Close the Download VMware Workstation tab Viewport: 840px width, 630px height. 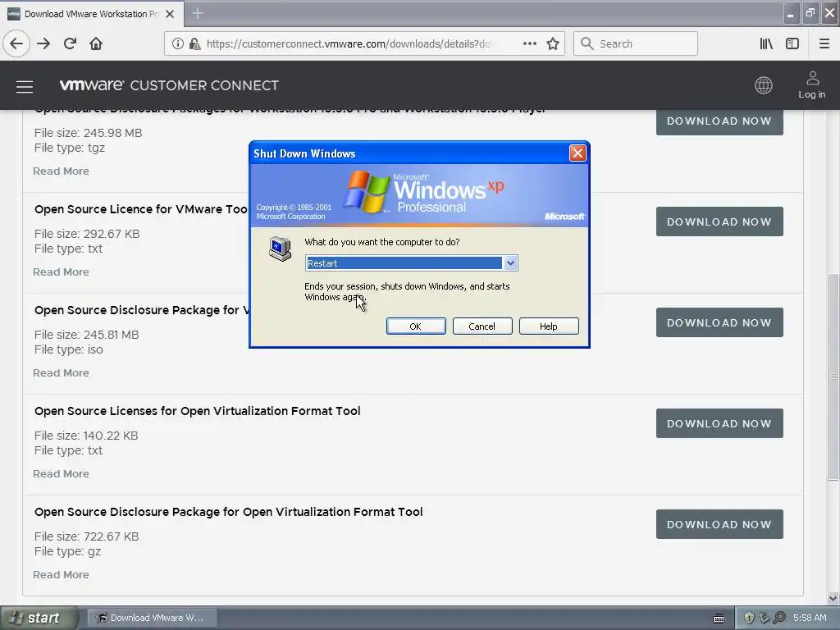170,14
